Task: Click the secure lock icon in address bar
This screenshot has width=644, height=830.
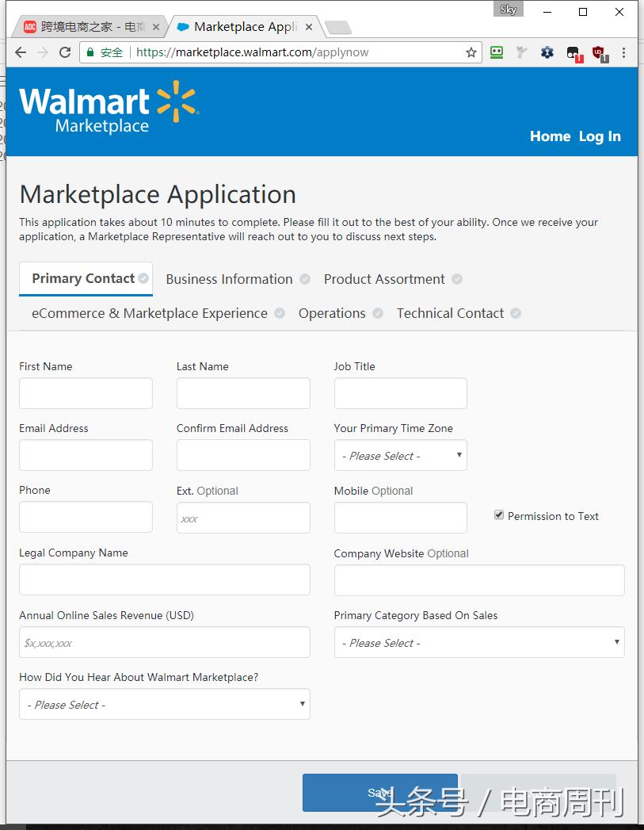Action: [90, 52]
